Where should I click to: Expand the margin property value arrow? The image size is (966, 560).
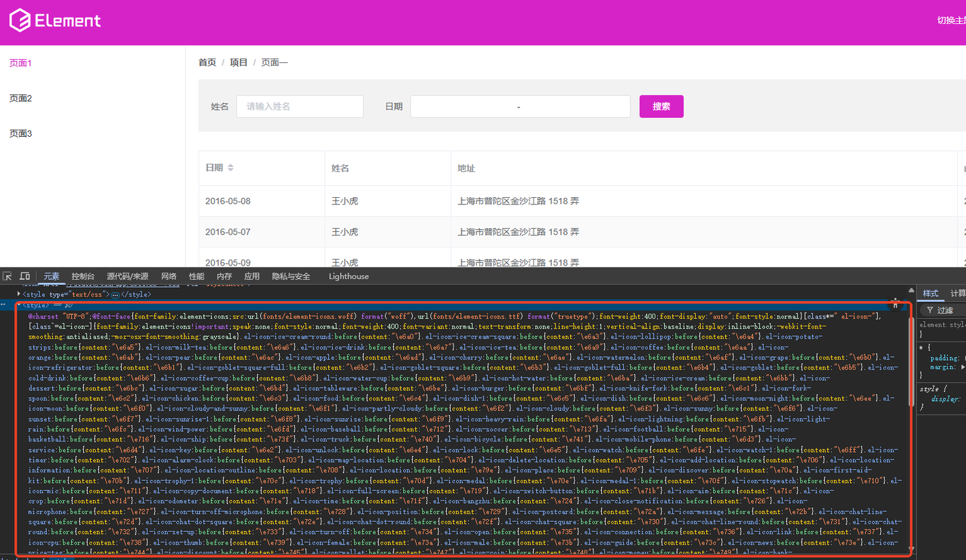click(x=963, y=367)
